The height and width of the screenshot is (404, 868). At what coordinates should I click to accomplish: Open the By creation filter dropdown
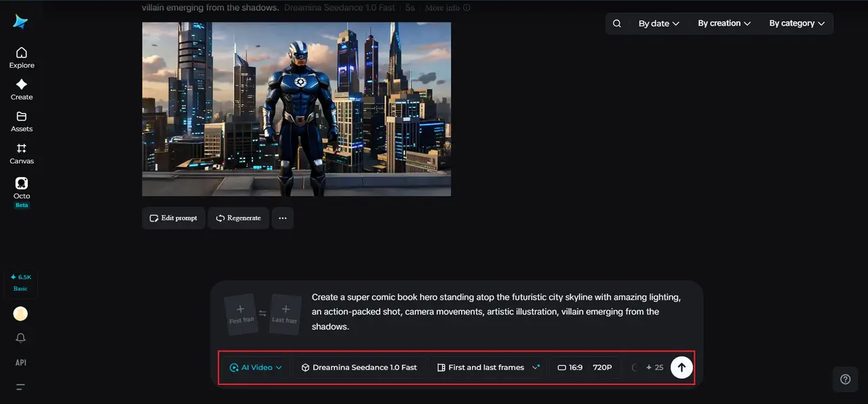coord(724,23)
